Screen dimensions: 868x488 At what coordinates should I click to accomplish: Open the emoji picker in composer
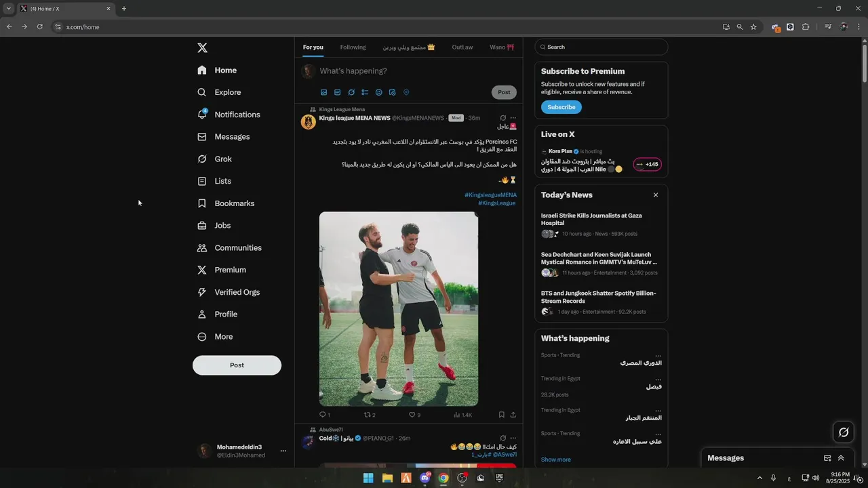[x=378, y=92]
